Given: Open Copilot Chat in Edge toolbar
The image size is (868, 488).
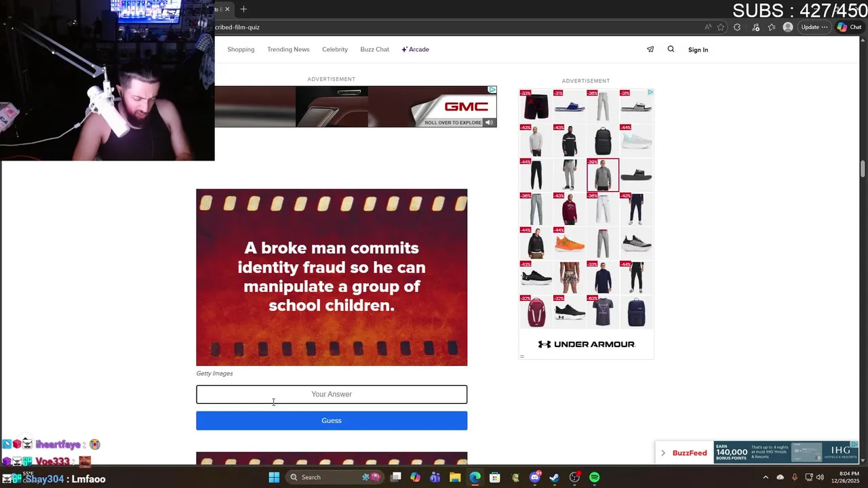Looking at the screenshot, I should [850, 27].
